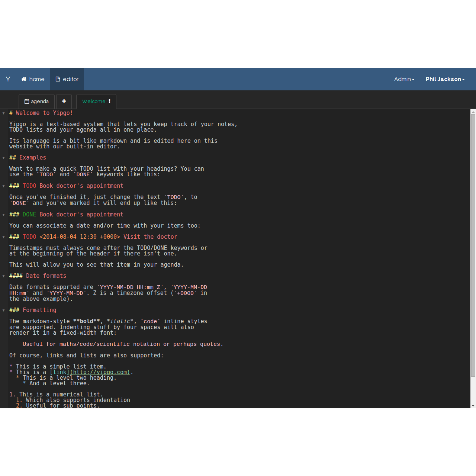Switch to the agenda tab
This screenshot has width=476, height=476.
pyautogui.click(x=36, y=101)
